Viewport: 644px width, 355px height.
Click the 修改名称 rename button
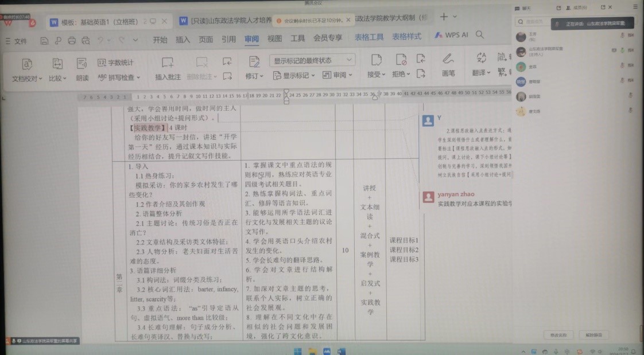[558, 334]
